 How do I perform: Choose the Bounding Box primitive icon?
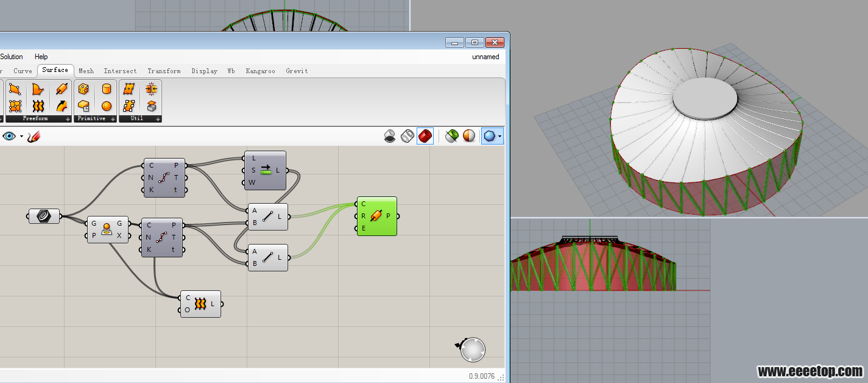pyautogui.click(x=84, y=90)
